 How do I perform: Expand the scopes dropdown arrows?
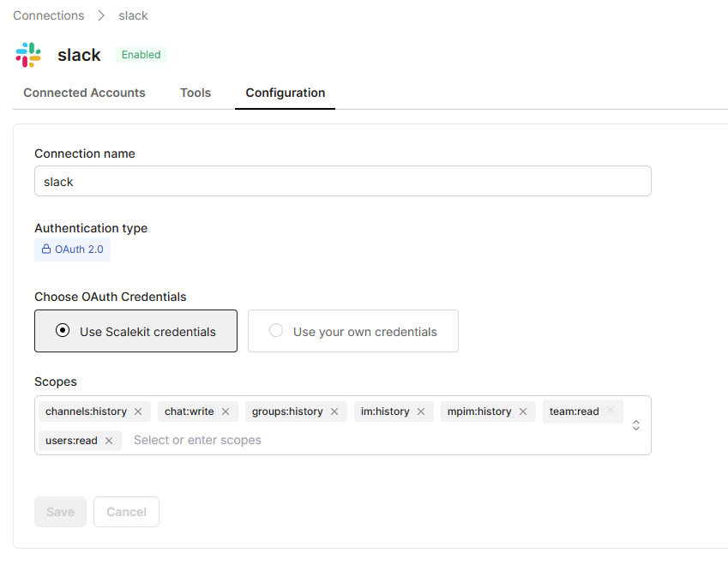(x=636, y=425)
